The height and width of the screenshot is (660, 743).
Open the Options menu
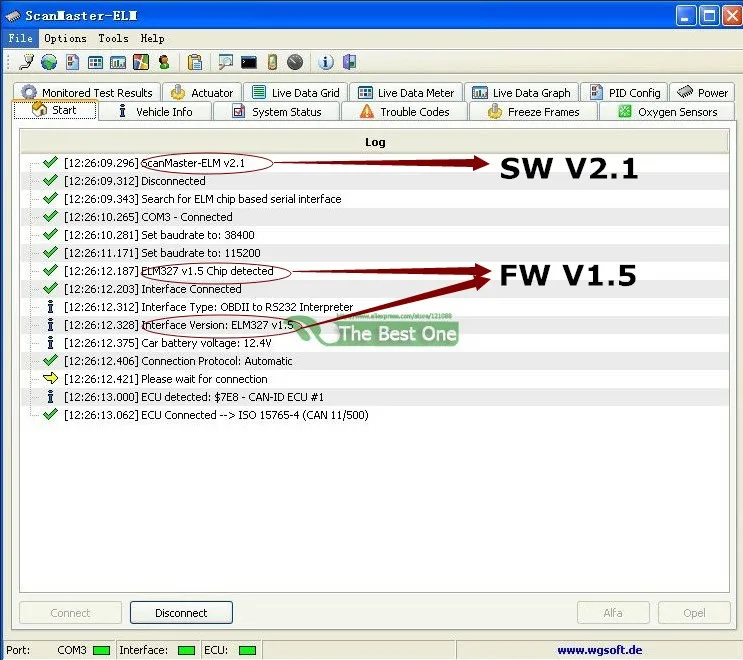click(65, 38)
